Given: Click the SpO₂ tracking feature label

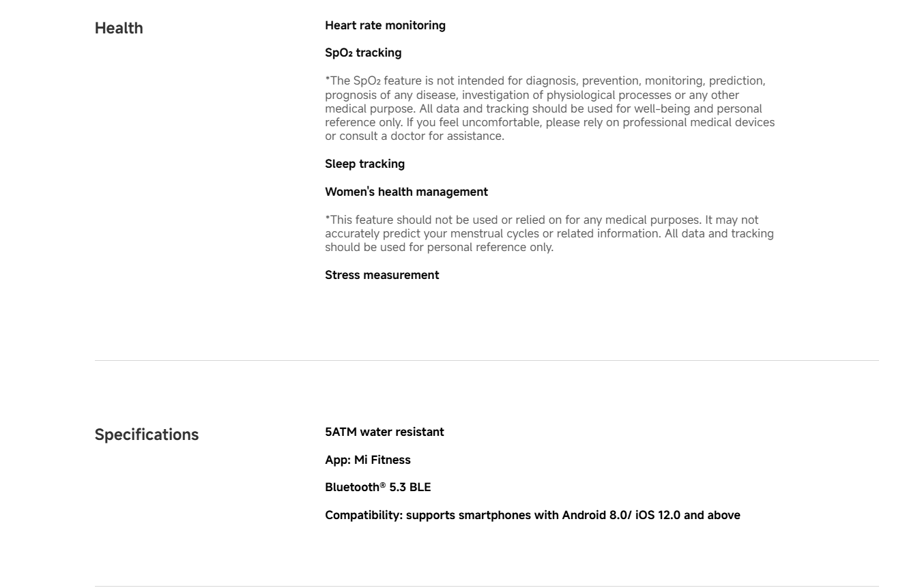Looking at the screenshot, I should click(x=363, y=53).
